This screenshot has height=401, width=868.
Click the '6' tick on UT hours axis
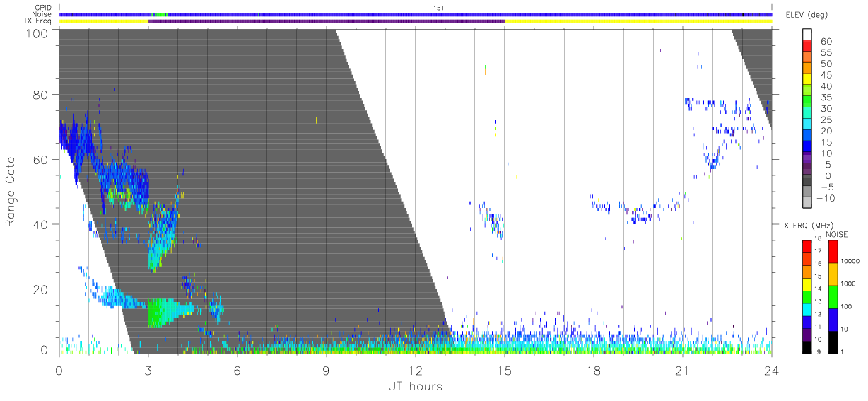click(x=237, y=370)
